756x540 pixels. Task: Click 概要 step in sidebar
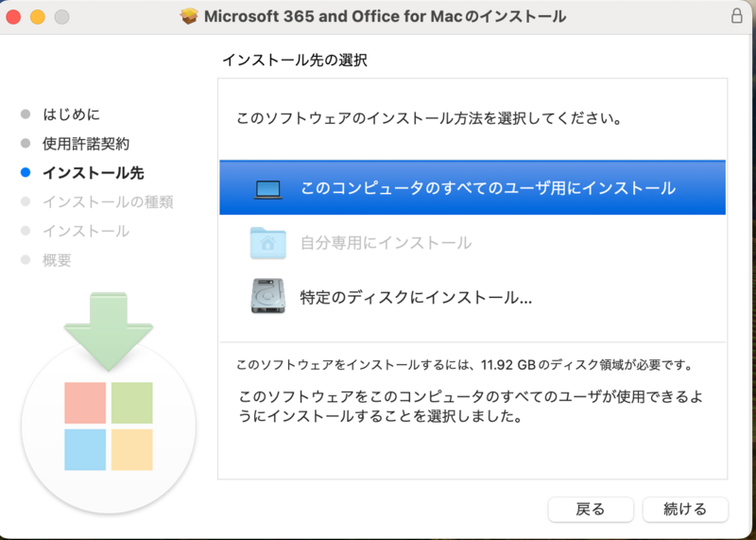(x=57, y=260)
